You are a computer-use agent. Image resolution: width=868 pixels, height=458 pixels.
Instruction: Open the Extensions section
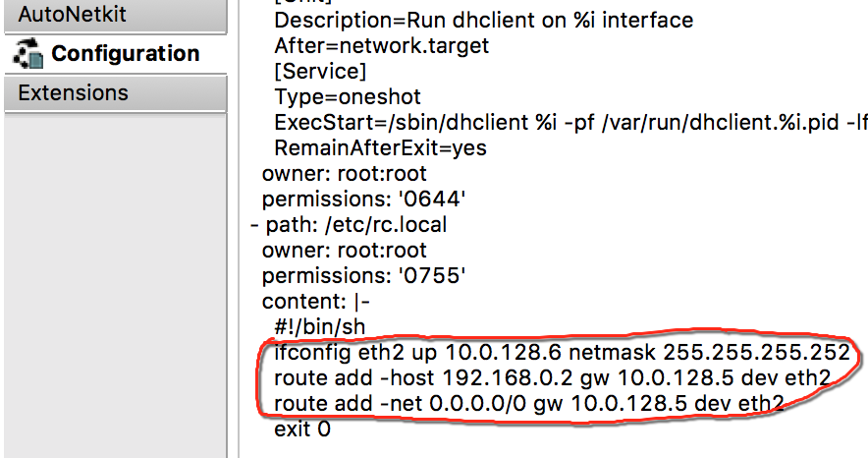tap(115, 93)
